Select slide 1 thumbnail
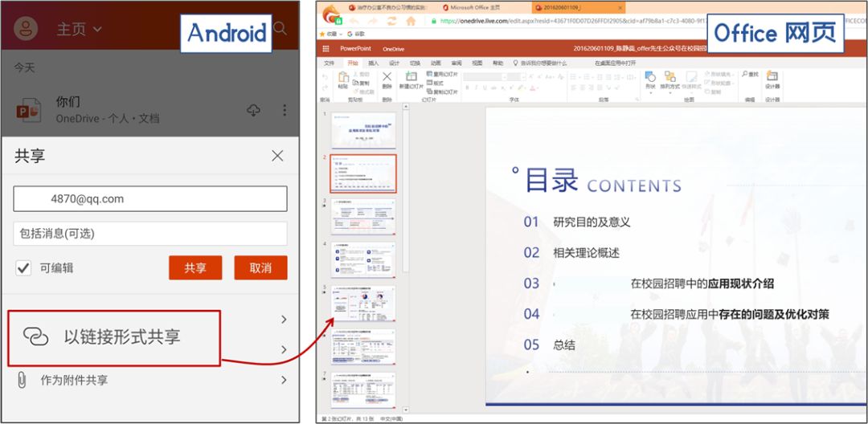This screenshot has height=424, width=868. click(363, 130)
